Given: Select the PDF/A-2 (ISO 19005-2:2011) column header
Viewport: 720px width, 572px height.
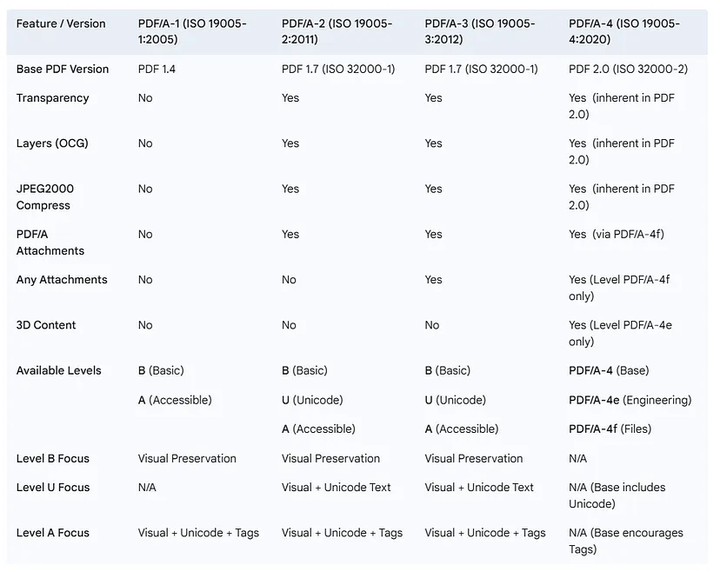Looking at the screenshot, I should tap(335, 31).
